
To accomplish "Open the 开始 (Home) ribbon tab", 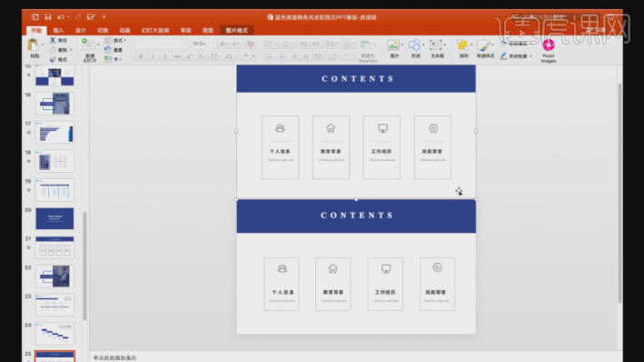I will click(x=36, y=30).
